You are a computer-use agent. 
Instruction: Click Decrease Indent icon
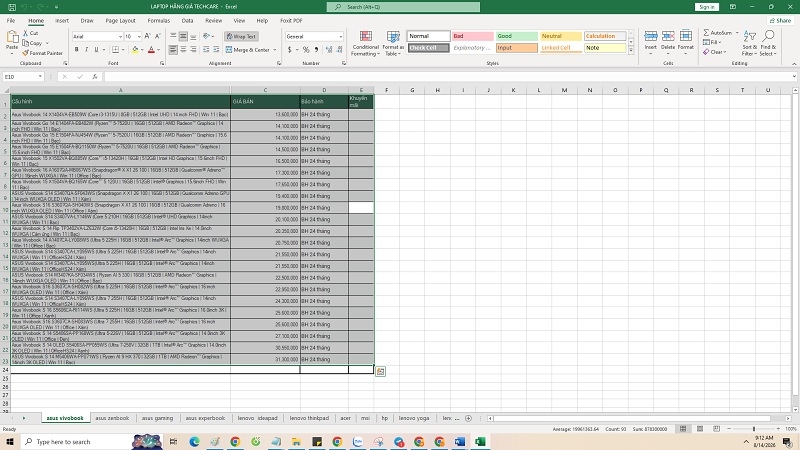tap(206, 49)
